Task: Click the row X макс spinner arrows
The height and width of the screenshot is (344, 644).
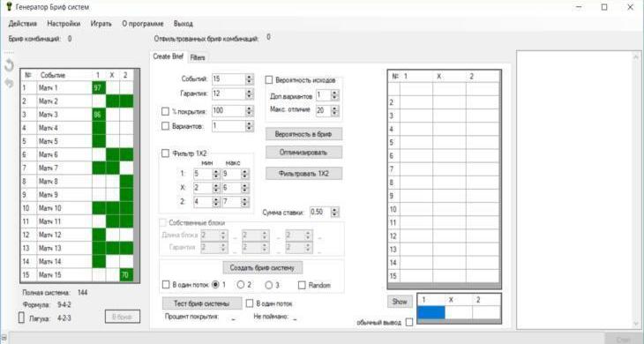Action: (245, 188)
